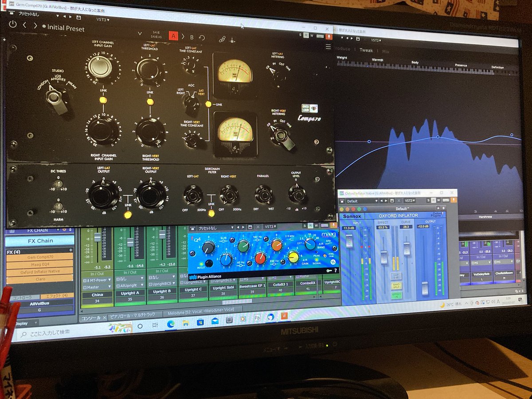
Task: Toggle the Comp670 power bypass icon
Action: click(x=12, y=25)
